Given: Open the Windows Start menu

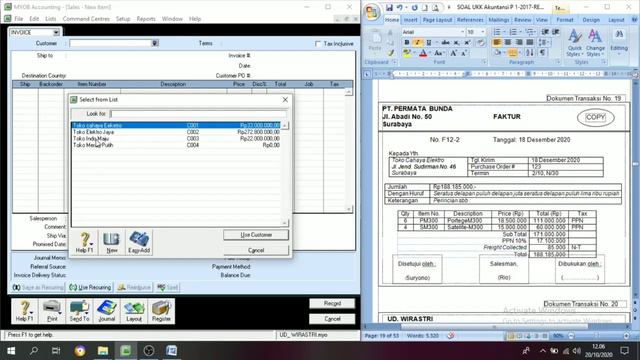Looking at the screenshot, I should coord(11,351).
